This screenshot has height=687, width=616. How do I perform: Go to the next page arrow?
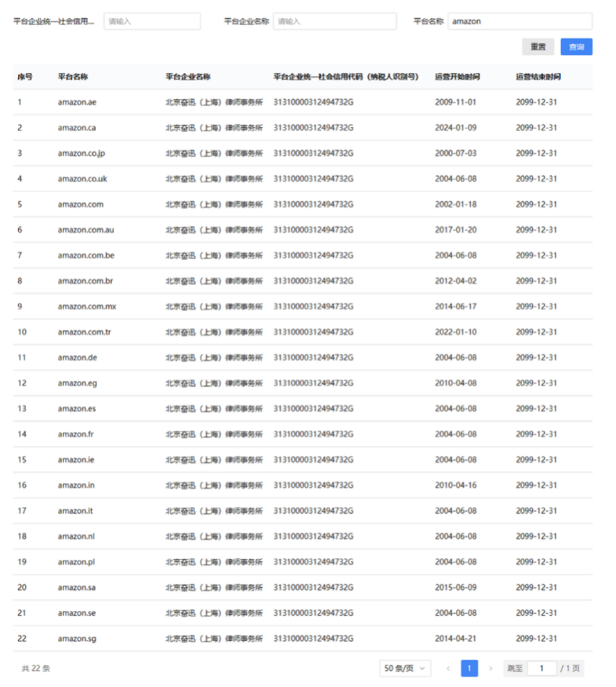click(491, 668)
